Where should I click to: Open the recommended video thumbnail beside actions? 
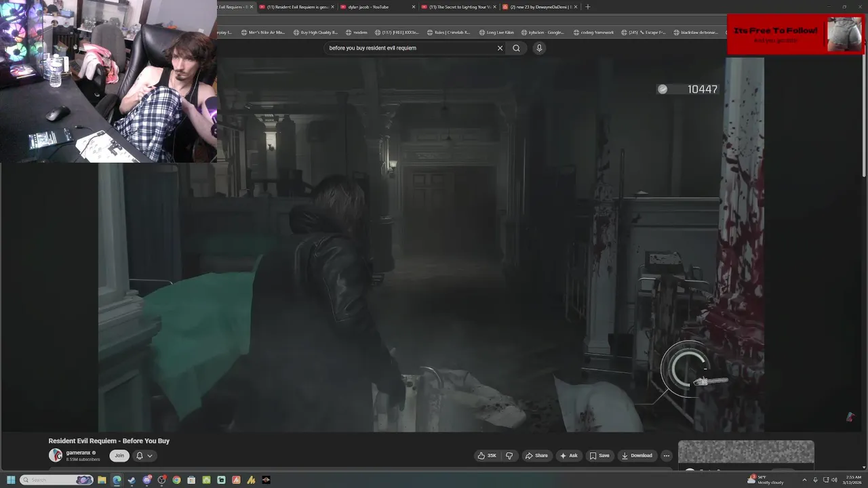click(746, 452)
